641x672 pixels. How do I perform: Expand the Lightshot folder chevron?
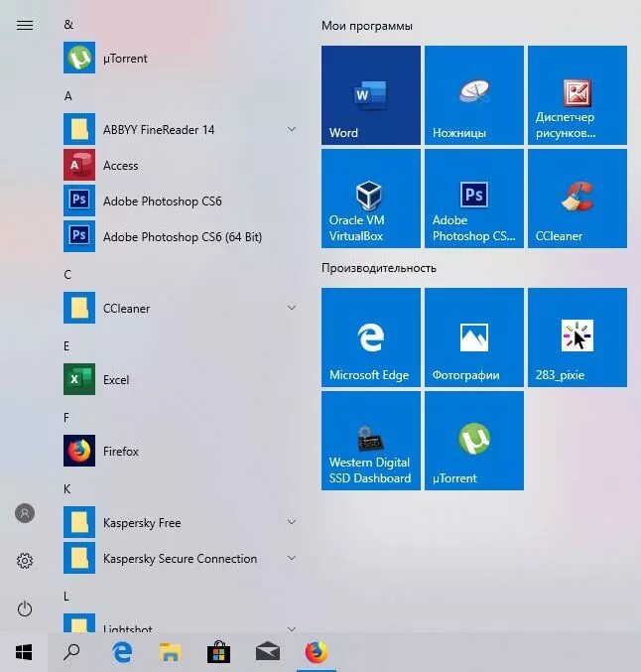(x=292, y=629)
